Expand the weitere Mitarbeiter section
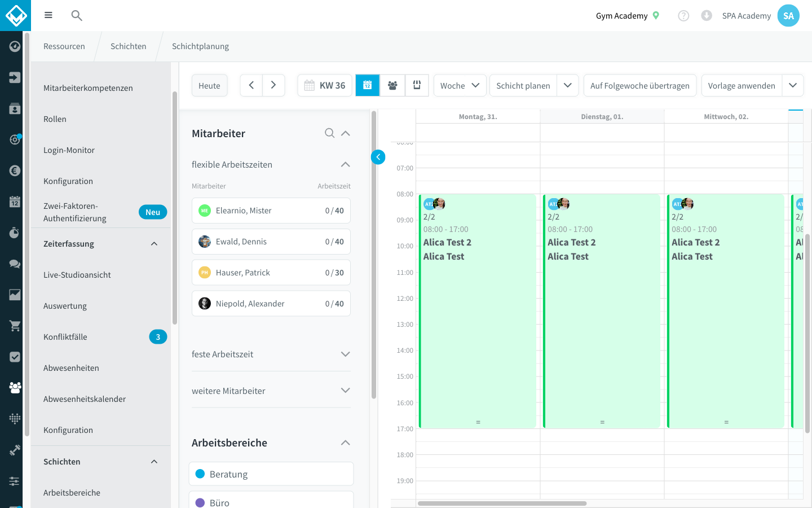Viewport: 812px width, 508px height. pyautogui.click(x=271, y=391)
